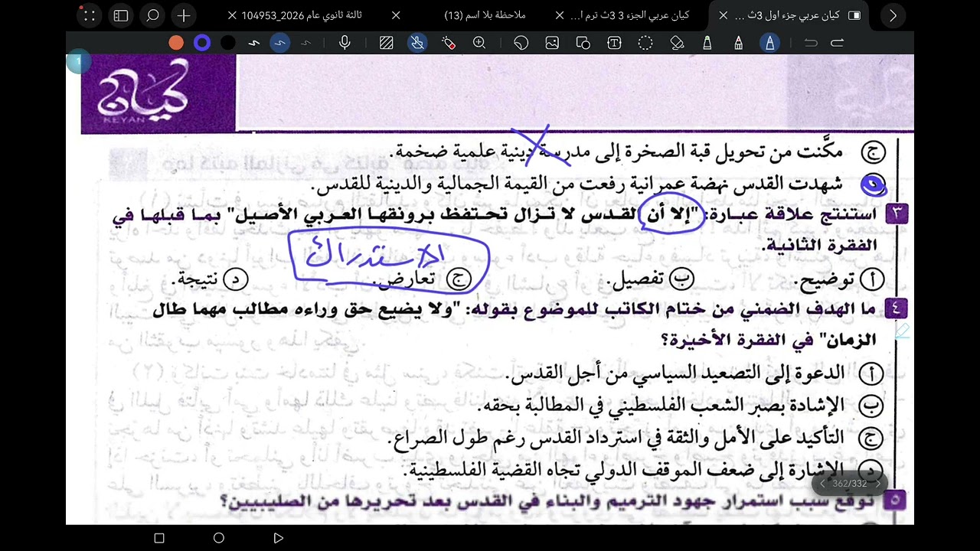This screenshot has height=551, width=980.
Task: Add a new tab with plus icon
Action: (184, 15)
